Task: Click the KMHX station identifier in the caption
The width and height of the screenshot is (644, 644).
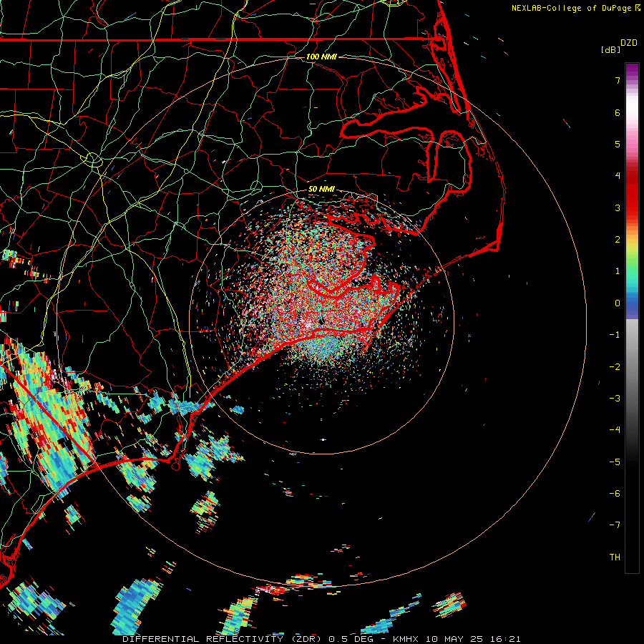Action: coord(405,639)
